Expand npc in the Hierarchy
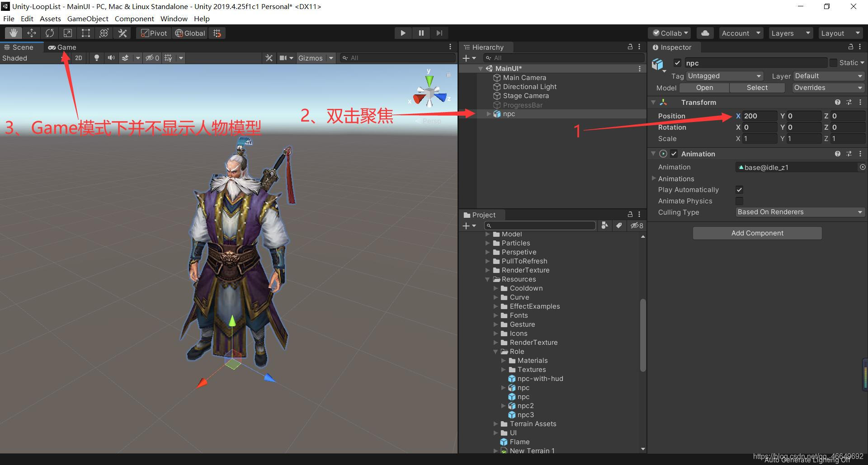Image resolution: width=868 pixels, height=465 pixels. click(x=489, y=114)
